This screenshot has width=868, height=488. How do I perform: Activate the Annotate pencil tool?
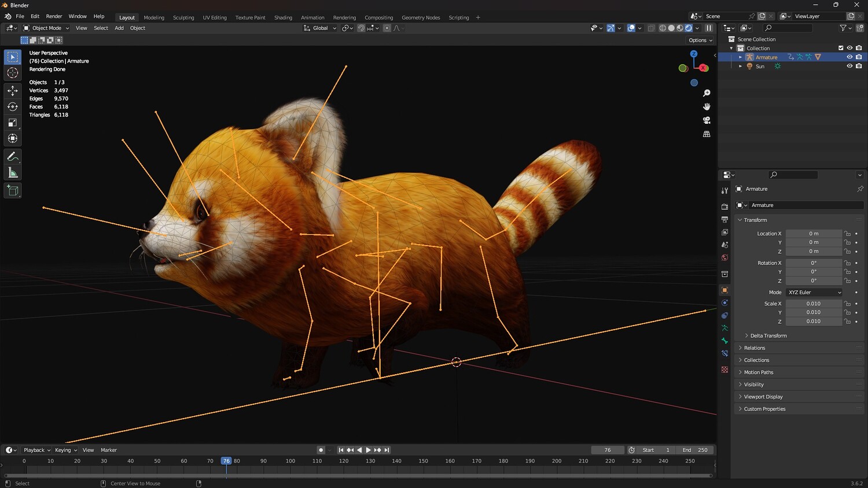click(13, 157)
